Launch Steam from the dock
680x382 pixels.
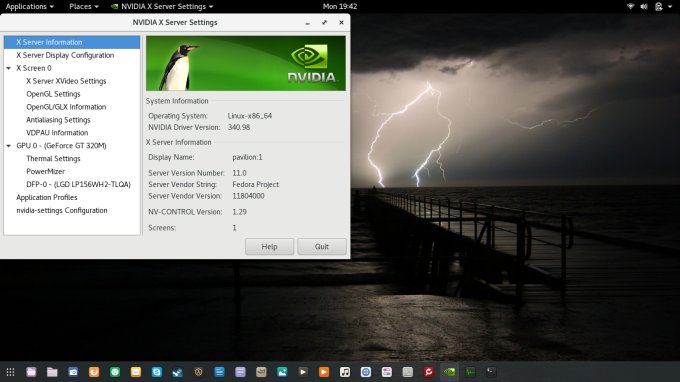tap(177, 372)
